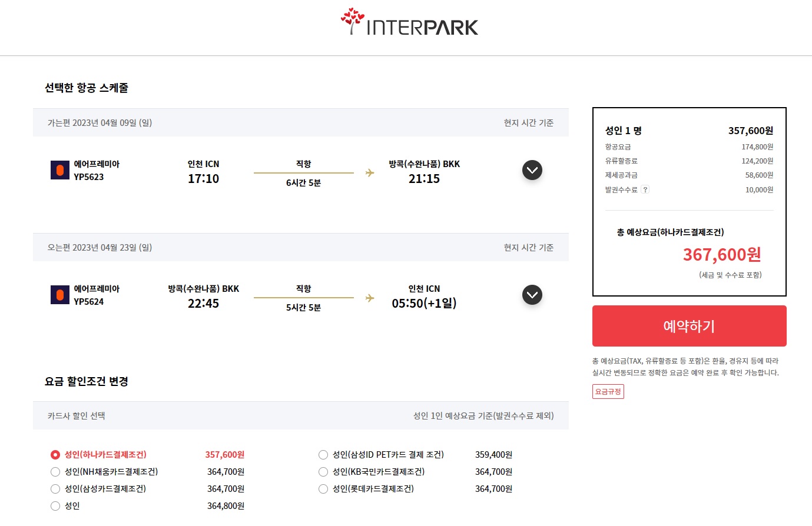Screen dimensions: 812x526
Task: Click the airplane icon on the outbound route
Action: pyautogui.click(x=370, y=173)
